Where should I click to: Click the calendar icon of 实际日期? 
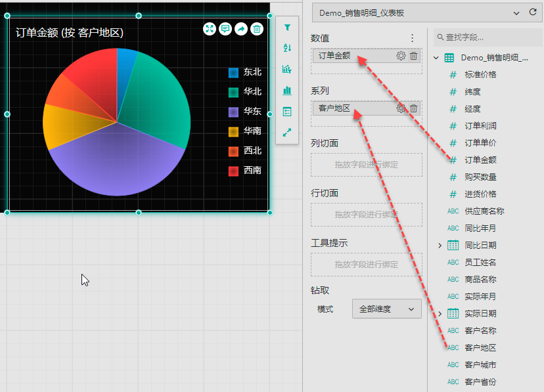pyautogui.click(x=453, y=314)
